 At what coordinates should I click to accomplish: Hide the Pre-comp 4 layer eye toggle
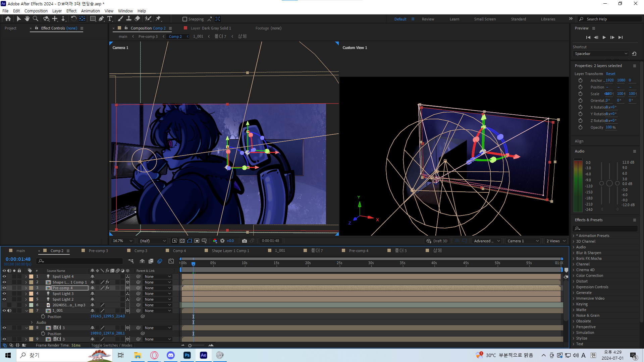tap(4, 288)
